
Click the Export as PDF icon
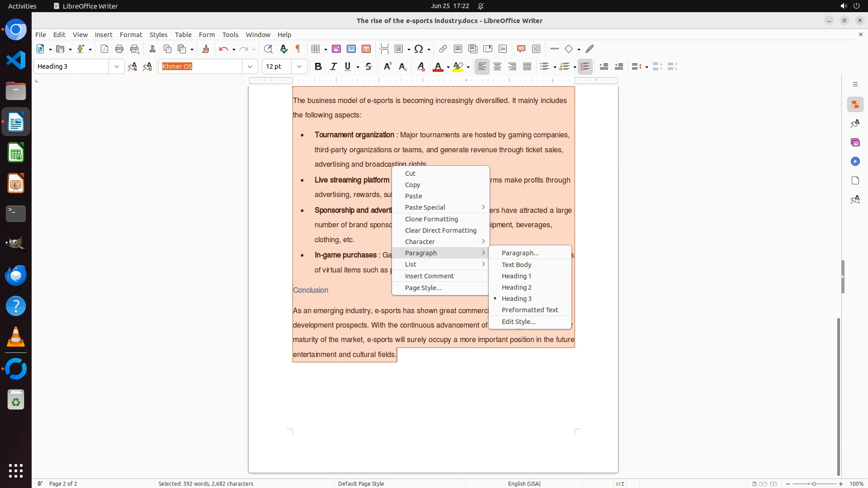(104, 49)
